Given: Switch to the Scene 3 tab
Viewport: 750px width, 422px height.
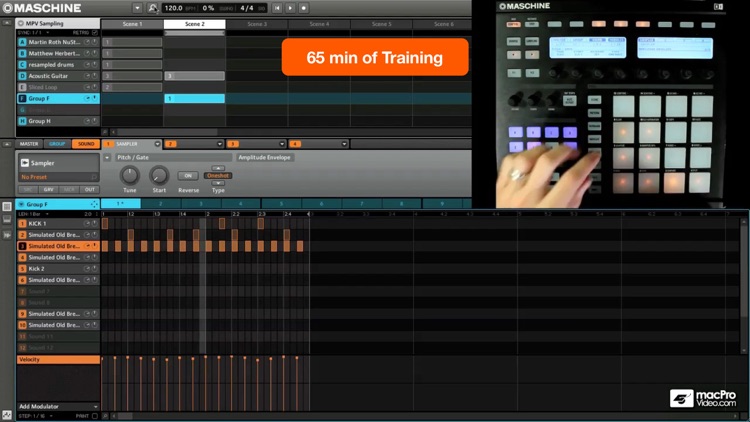Looking at the screenshot, I should [x=257, y=24].
